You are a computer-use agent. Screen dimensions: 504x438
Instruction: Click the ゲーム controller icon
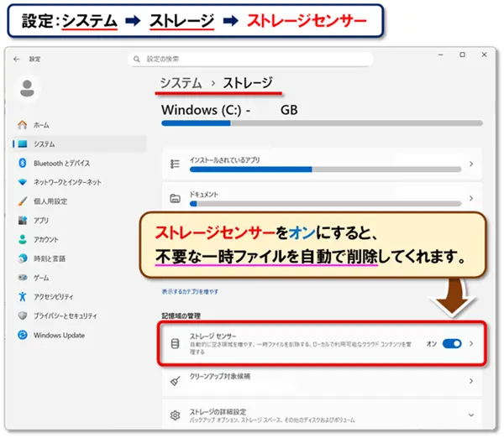(22, 278)
